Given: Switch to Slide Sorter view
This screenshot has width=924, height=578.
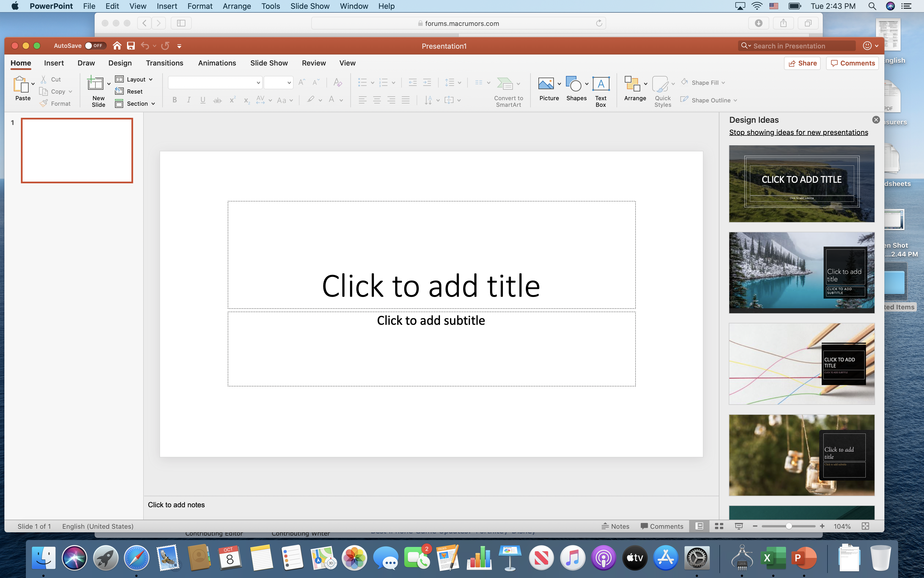Looking at the screenshot, I should [719, 526].
